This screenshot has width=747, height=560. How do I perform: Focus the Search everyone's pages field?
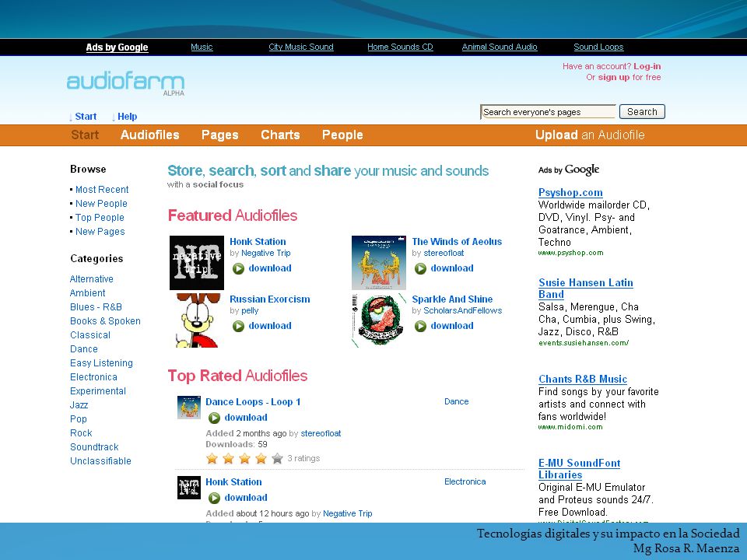(x=548, y=112)
